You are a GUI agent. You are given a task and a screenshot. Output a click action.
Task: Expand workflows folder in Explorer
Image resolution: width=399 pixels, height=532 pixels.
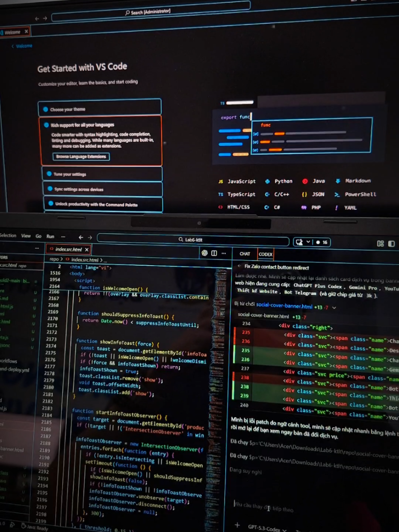8,361
